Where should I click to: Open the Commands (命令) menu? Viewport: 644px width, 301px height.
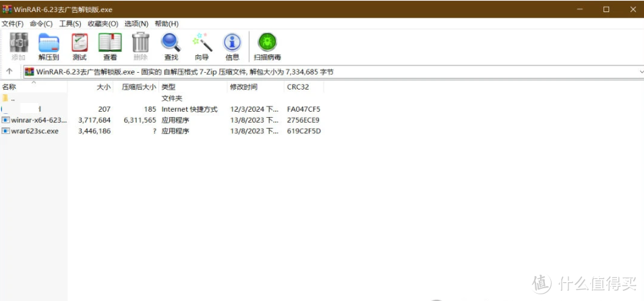click(41, 24)
